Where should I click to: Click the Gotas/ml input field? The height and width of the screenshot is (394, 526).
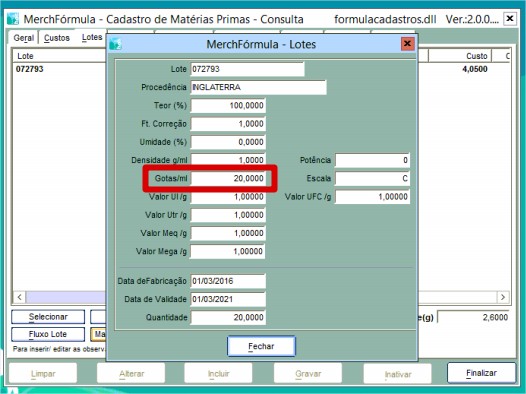point(228,178)
